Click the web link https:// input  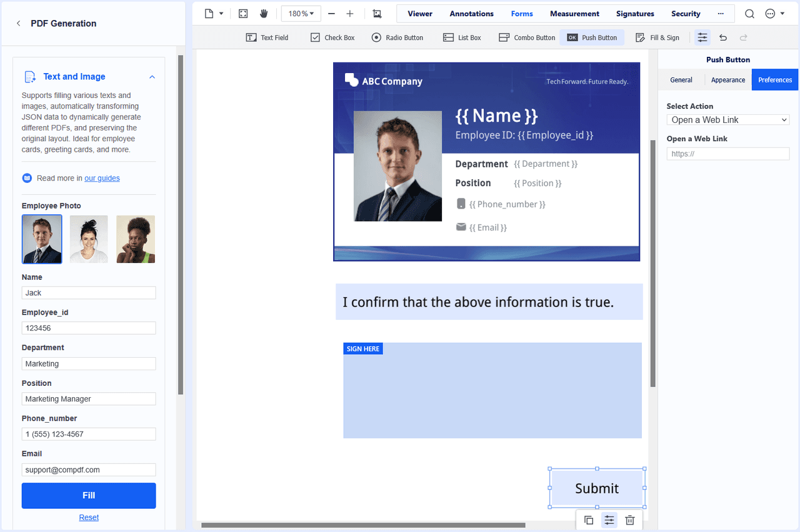(728, 154)
